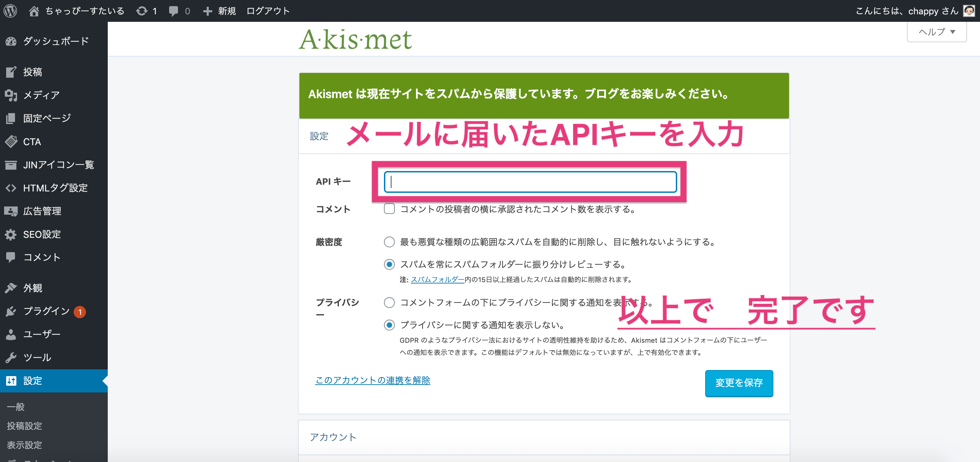Click the 設定 sliders icon
Screen dimensions: 980x462
pyautogui.click(x=11, y=381)
